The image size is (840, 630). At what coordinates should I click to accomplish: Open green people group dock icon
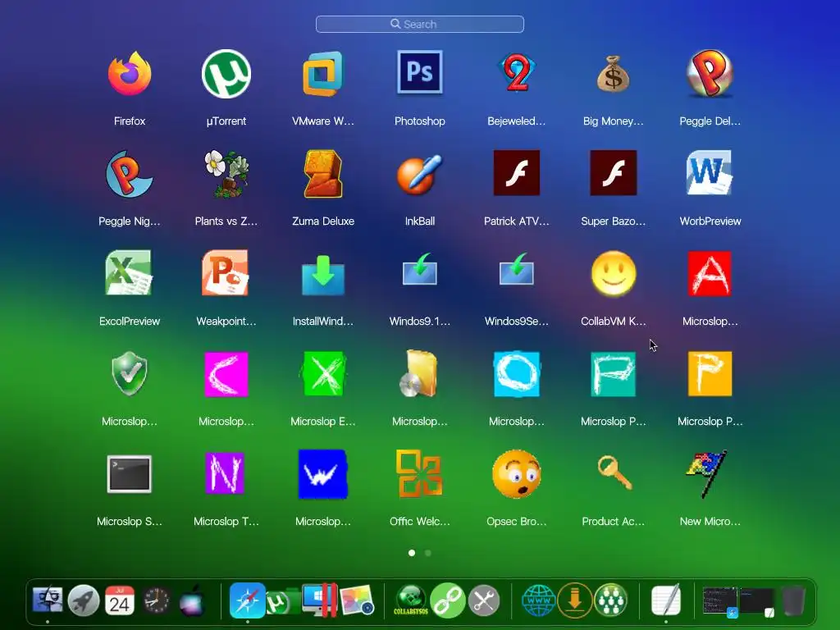610,600
